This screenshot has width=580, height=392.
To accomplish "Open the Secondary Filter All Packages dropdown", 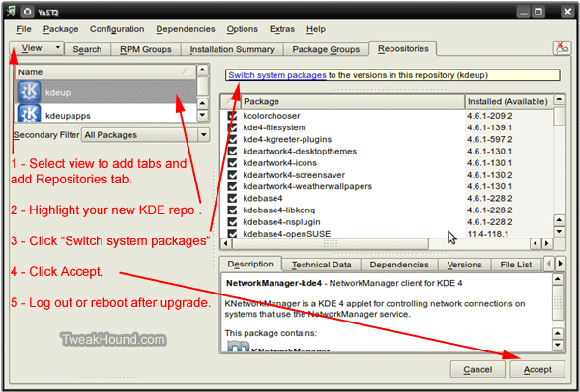I will click(145, 135).
